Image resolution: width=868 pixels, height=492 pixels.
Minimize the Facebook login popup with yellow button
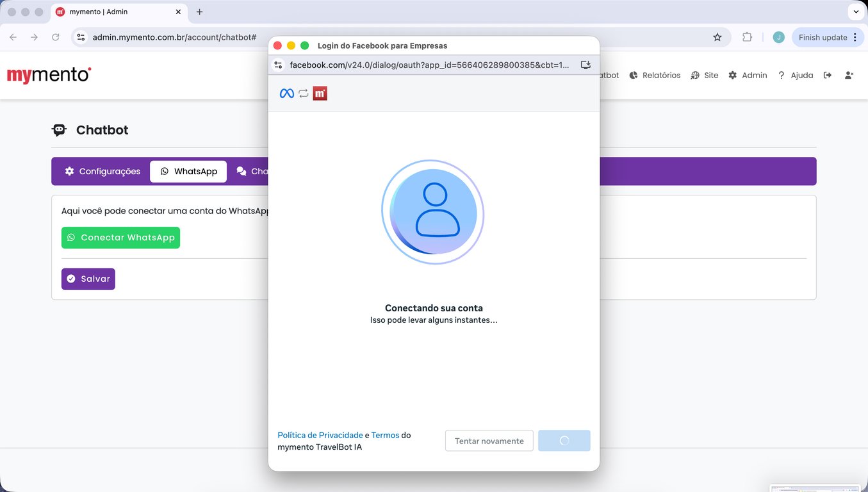[x=291, y=45]
